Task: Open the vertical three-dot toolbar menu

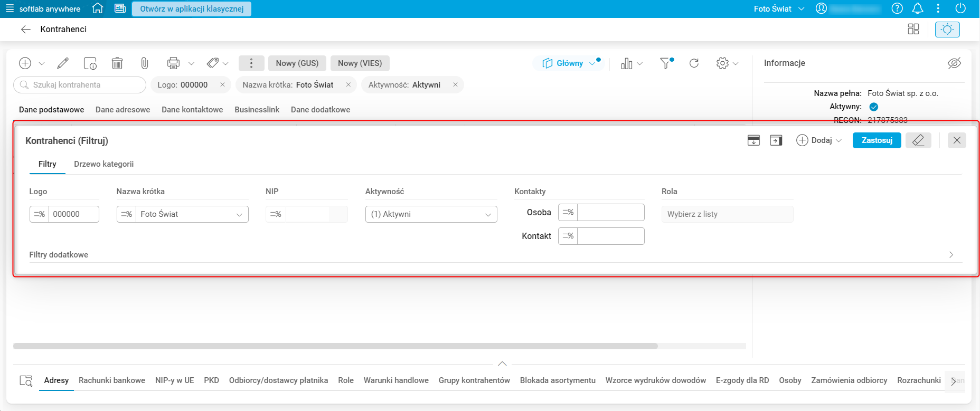Action: pos(251,63)
